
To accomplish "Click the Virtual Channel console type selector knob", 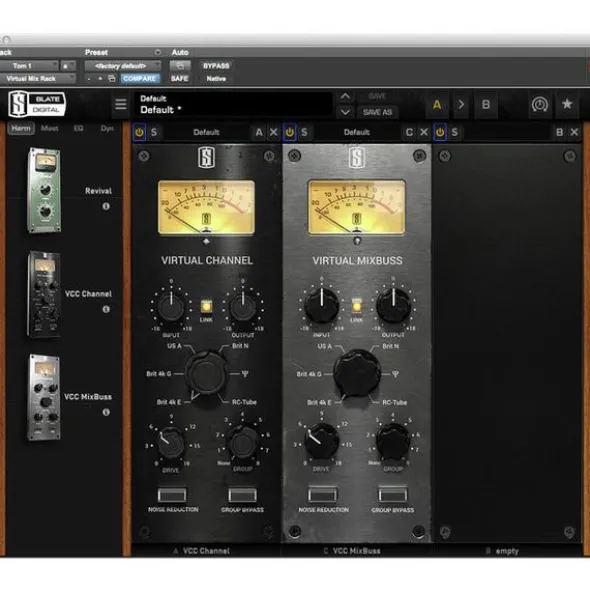I will (206, 374).
